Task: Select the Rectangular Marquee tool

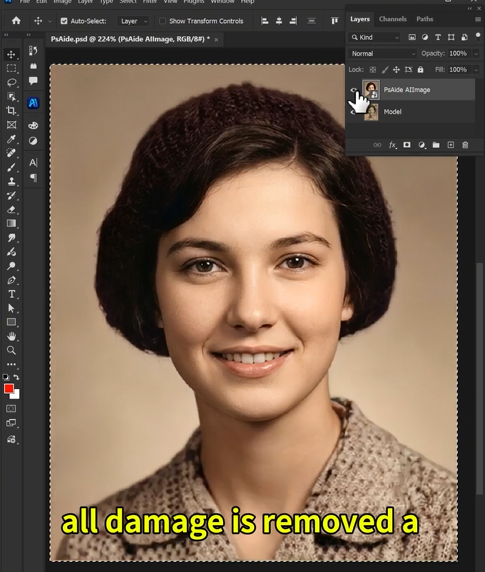Action: [11, 68]
